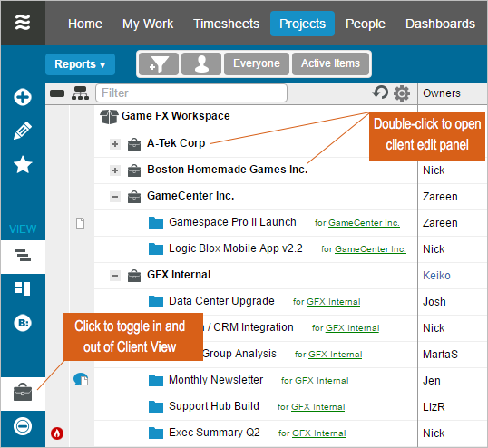
Task: Open the gear settings icon beside Filter
Action: click(402, 93)
